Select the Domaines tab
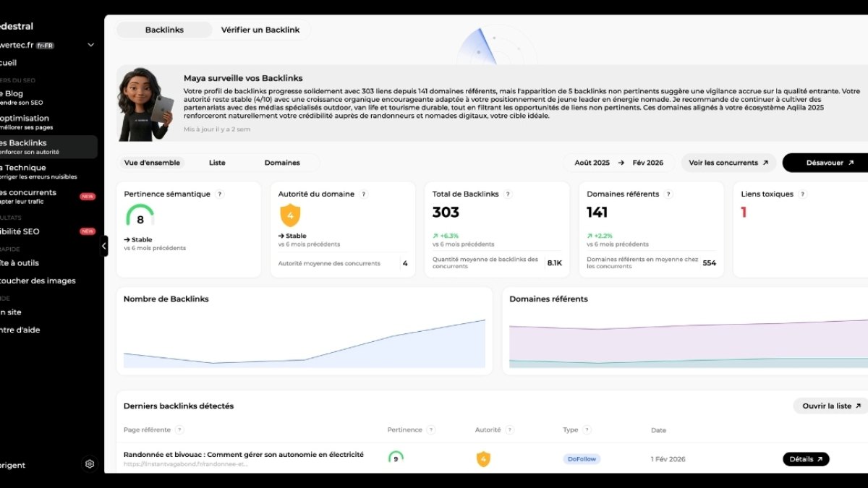The image size is (868, 488). 282,163
